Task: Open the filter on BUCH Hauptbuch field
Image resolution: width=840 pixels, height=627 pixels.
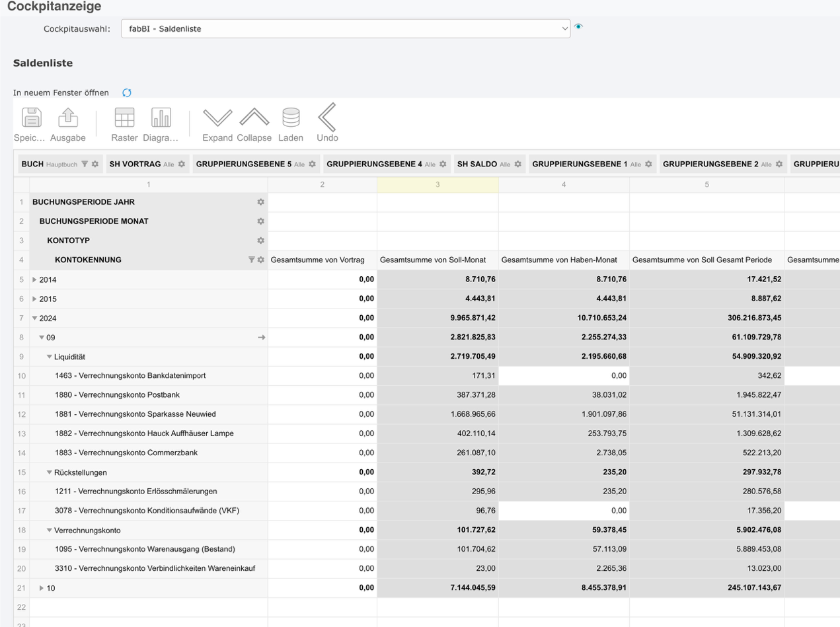Action: (x=85, y=164)
